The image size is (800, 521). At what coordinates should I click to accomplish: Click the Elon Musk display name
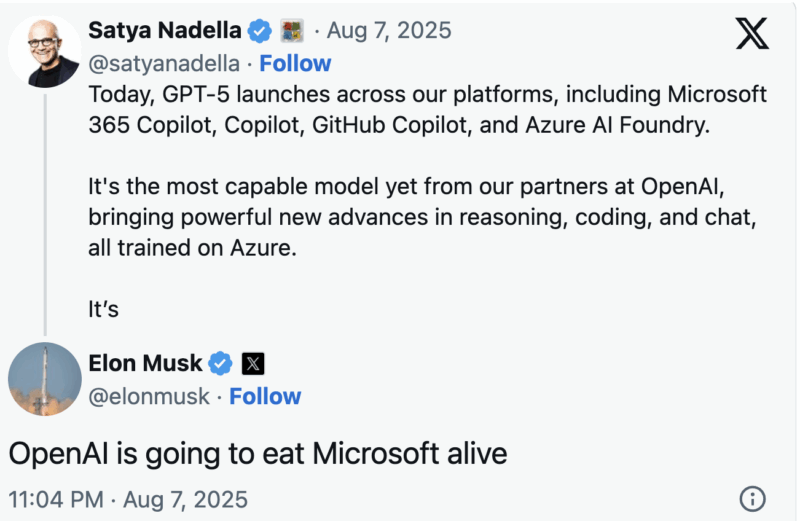click(x=146, y=363)
